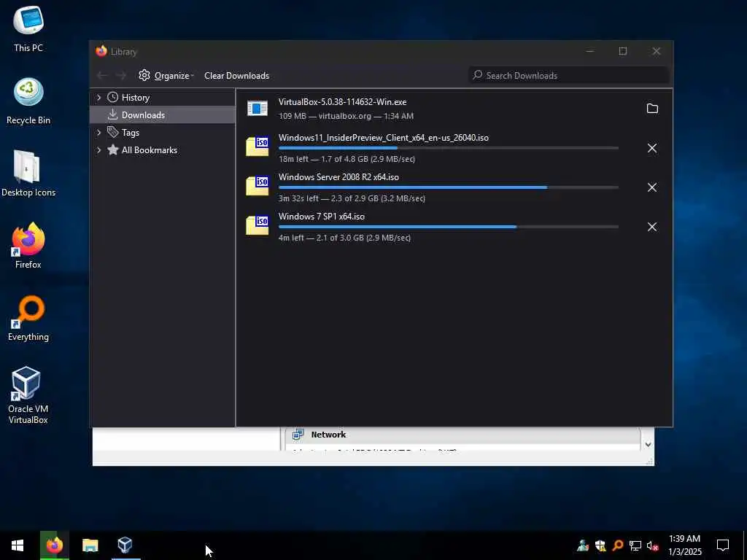Select the Windows 7 SP1 x64.iso name
747x560 pixels.
click(x=322, y=216)
